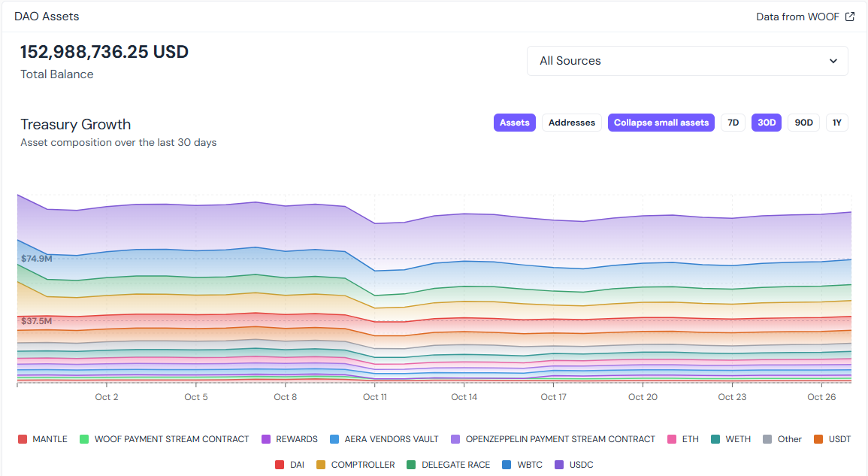Click the All Sources dropdown chevron
The width and height of the screenshot is (868, 476).
(x=833, y=61)
